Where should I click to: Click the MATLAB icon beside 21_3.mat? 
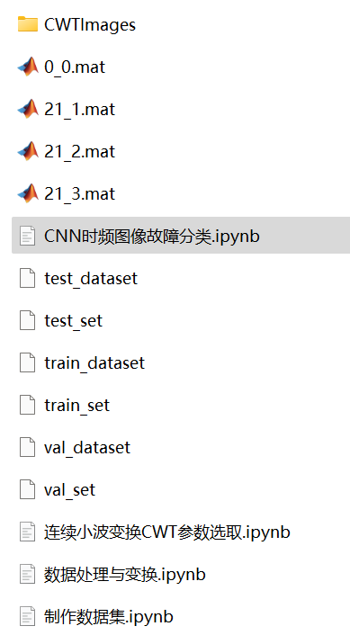28,193
